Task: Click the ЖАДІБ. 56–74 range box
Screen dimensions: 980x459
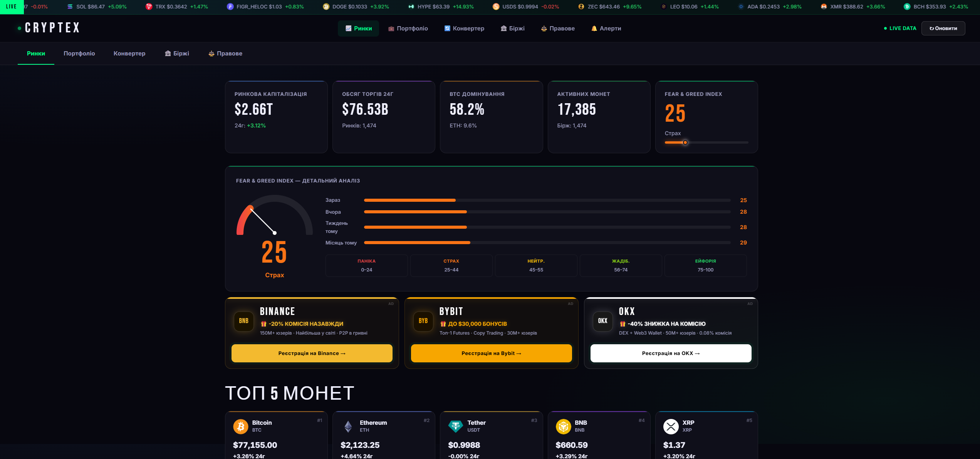Action: (x=621, y=266)
